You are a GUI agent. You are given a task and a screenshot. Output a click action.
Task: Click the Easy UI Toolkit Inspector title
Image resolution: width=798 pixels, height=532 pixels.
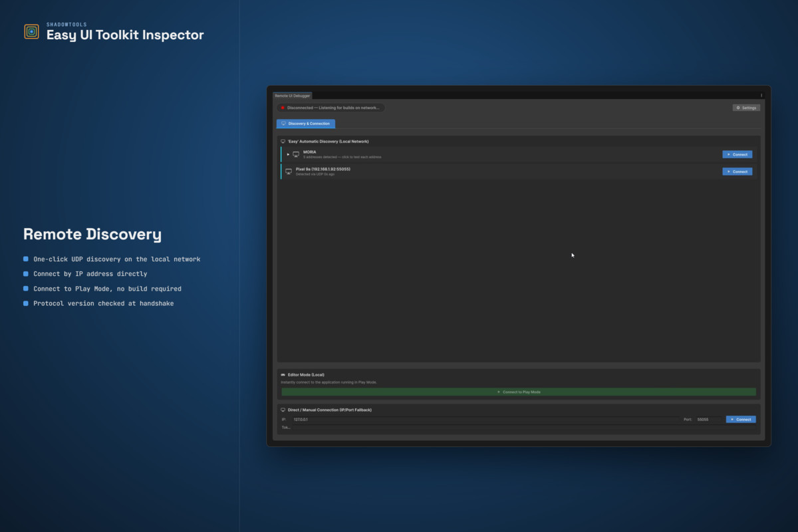pos(125,35)
